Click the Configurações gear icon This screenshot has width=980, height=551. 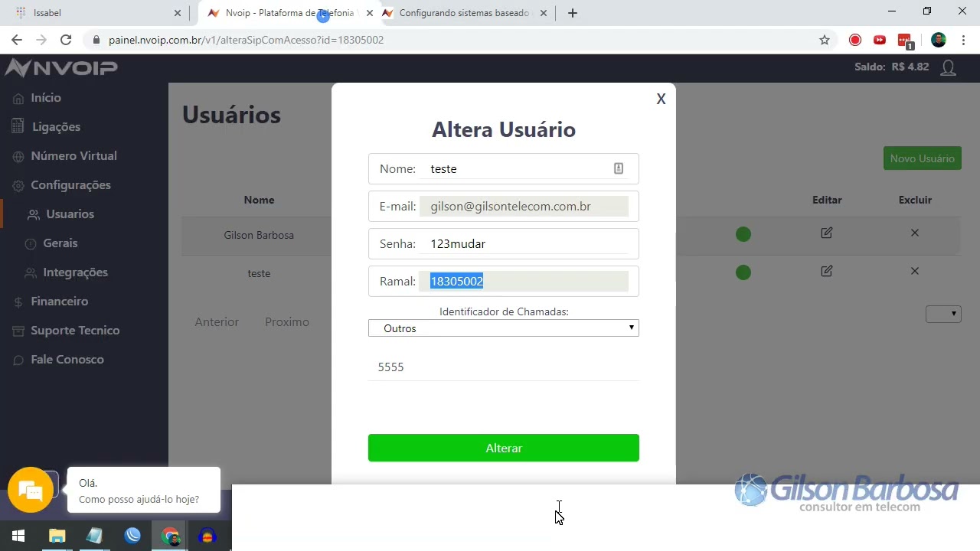[x=18, y=185]
